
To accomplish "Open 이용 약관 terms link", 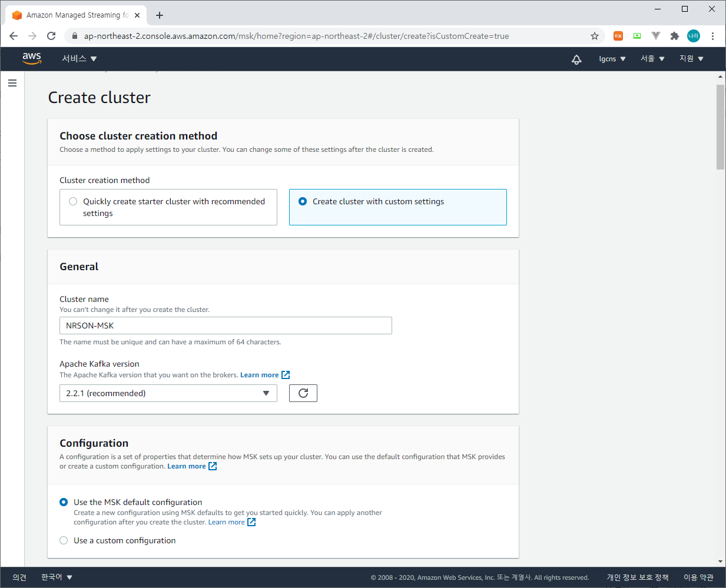I will tap(698, 577).
